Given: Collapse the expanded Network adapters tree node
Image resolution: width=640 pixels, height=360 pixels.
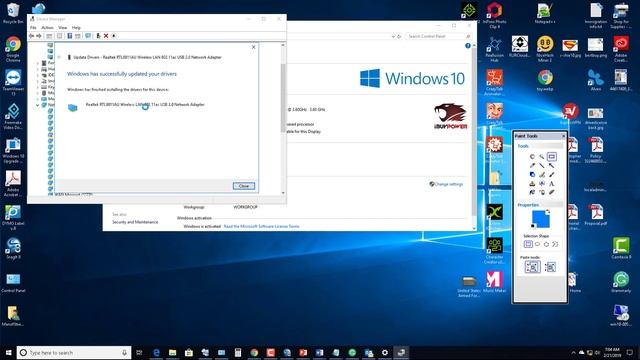Looking at the screenshot, I should coord(38,105).
